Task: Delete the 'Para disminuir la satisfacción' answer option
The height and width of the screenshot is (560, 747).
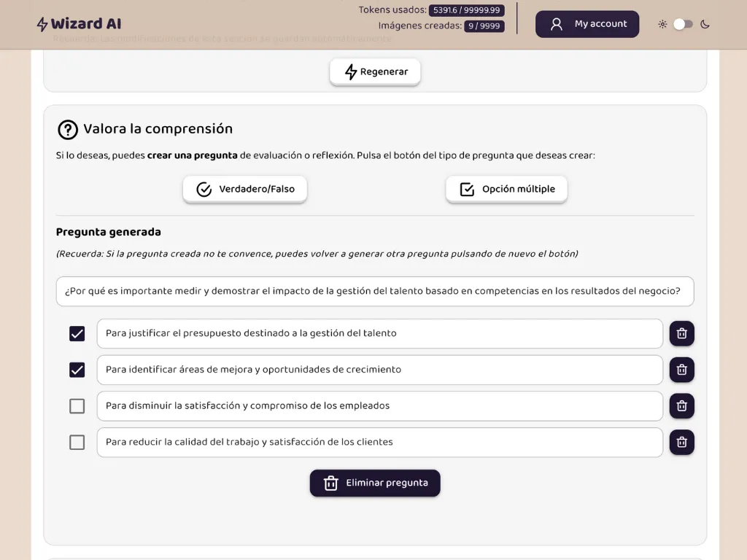Action: pyautogui.click(x=682, y=406)
